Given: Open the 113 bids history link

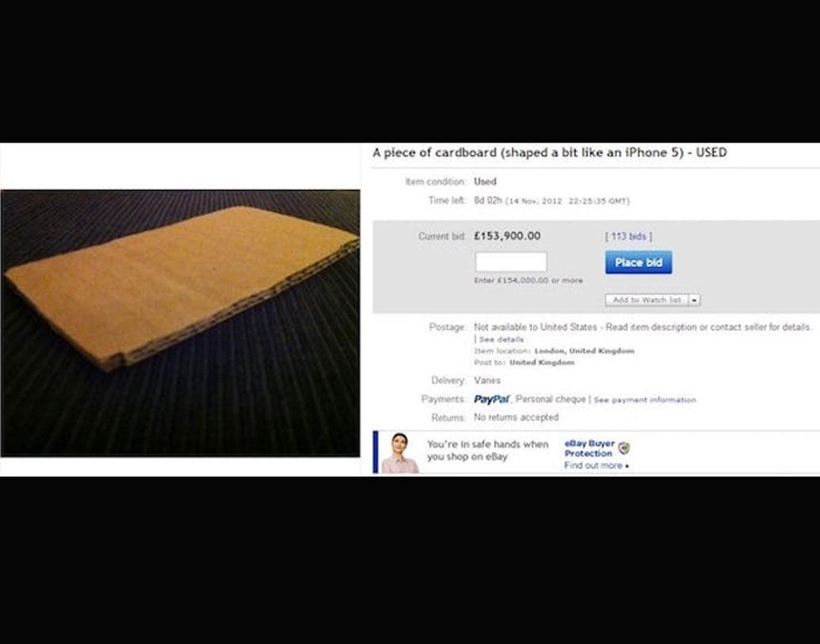Looking at the screenshot, I should 628,236.
